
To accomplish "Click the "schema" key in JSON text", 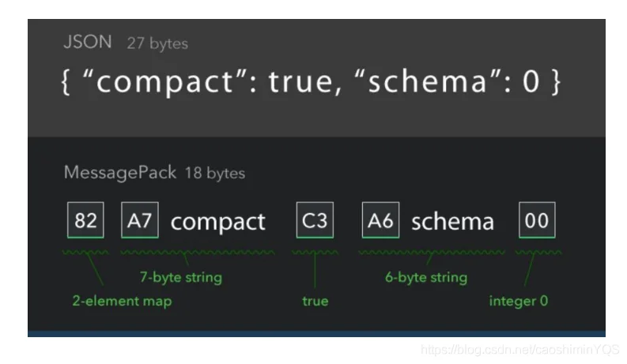I will tap(428, 81).
